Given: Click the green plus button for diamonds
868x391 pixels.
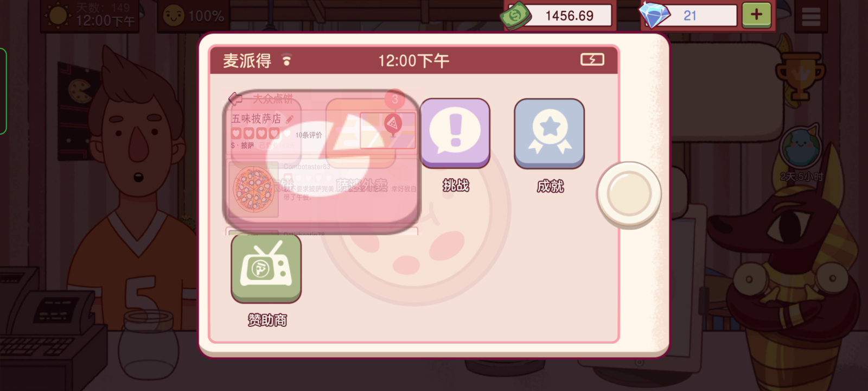Looking at the screenshot, I should (x=756, y=15).
